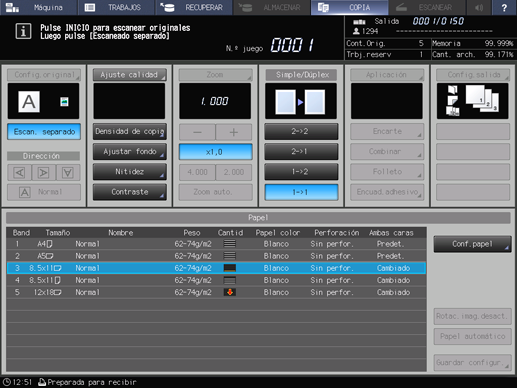
Task: Click the N.º juego counter 0001
Action: pos(292,45)
